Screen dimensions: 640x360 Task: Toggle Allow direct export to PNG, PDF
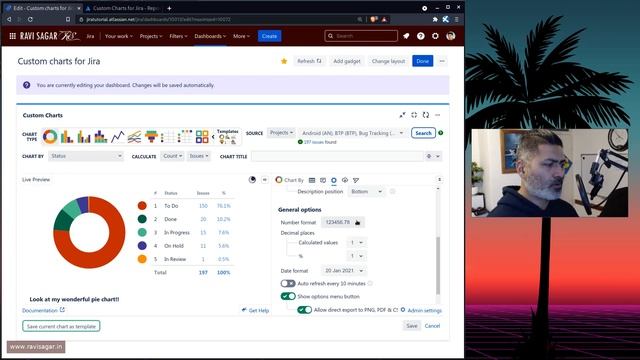304,310
